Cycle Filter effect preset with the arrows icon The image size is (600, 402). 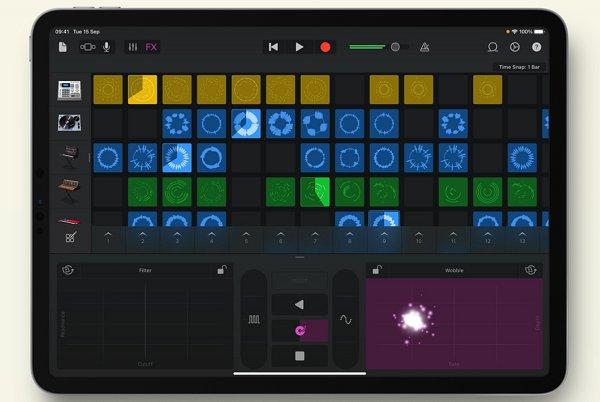pyautogui.click(x=68, y=270)
